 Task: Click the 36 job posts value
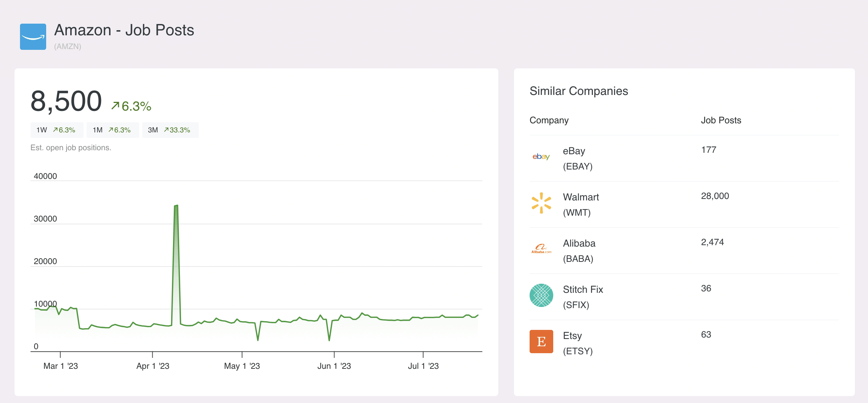coord(706,288)
